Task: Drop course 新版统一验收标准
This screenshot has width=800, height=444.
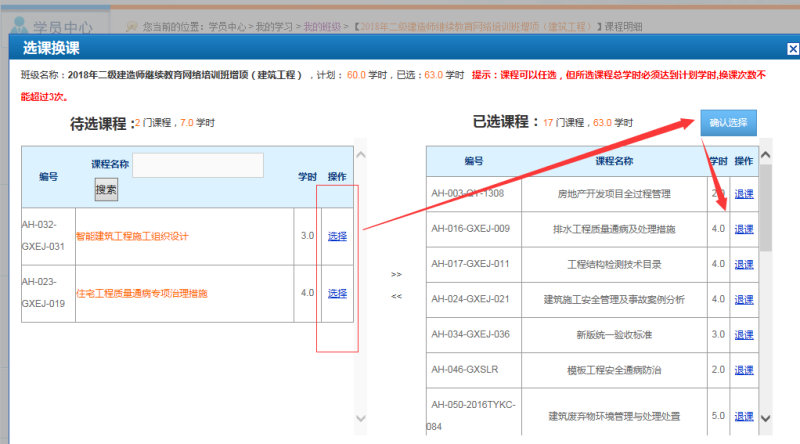Action: pos(744,334)
